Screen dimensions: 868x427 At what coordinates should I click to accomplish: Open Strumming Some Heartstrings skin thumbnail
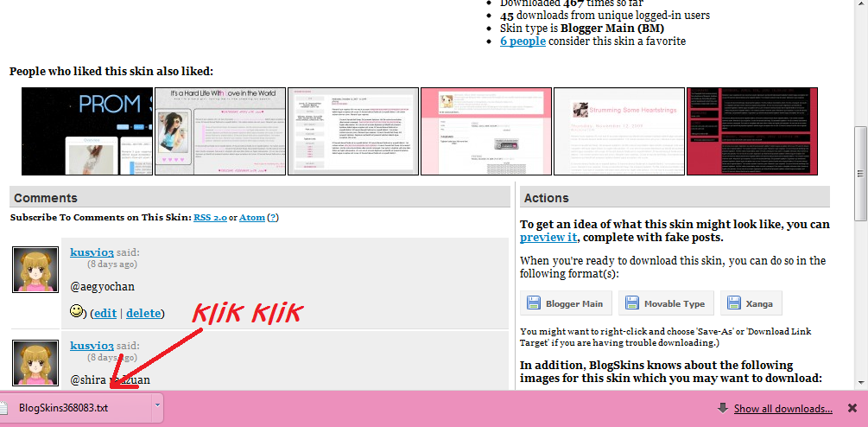click(619, 131)
